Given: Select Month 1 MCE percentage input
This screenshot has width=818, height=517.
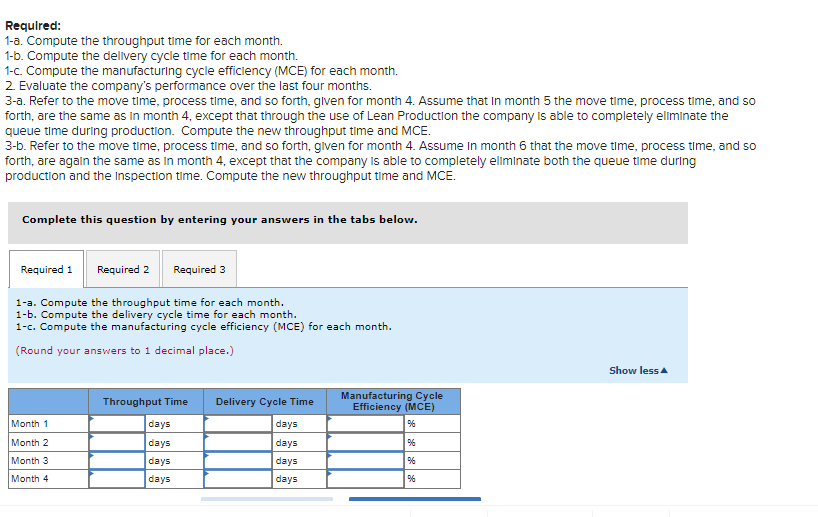Looking at the screenshot, I should [x=366, y=424].
